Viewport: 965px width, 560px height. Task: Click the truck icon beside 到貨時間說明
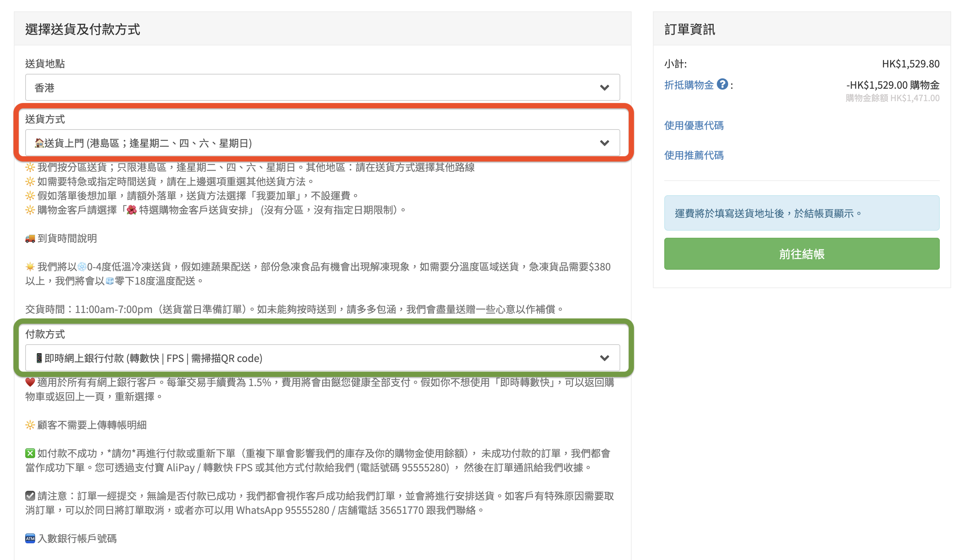pos(30,238)
